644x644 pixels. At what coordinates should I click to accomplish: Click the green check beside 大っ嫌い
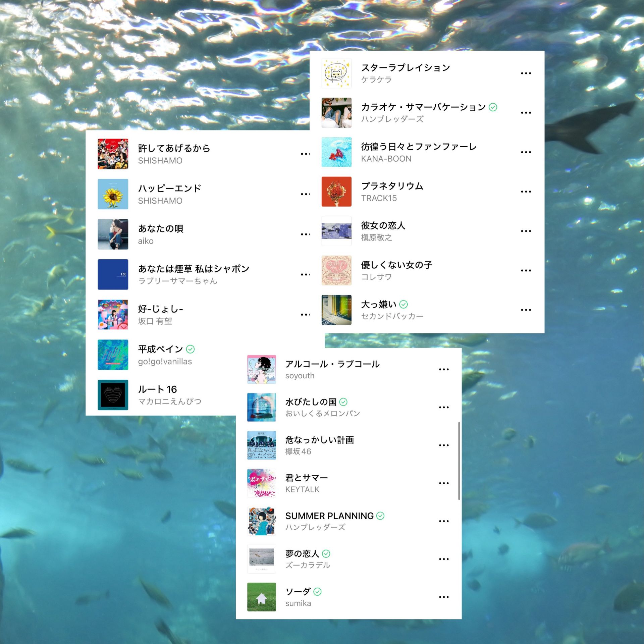coord(404,304)
